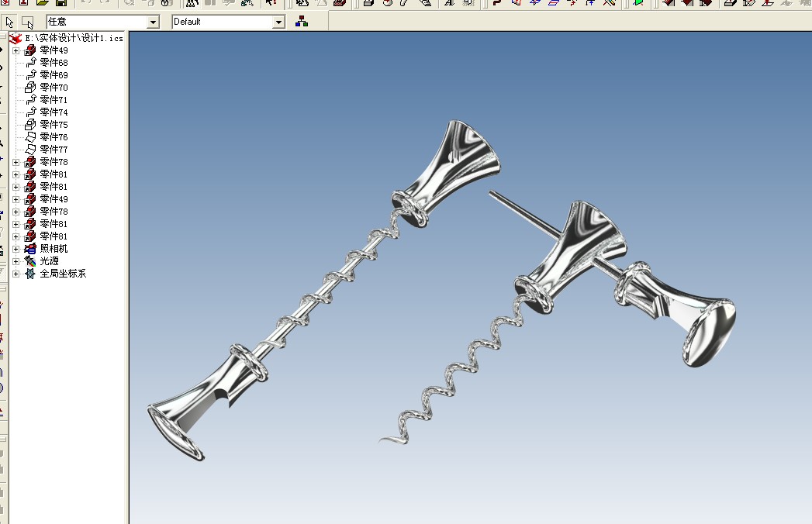
Task: Click the coordinate icon next to 全局坐标系
Action: [30, 274]
